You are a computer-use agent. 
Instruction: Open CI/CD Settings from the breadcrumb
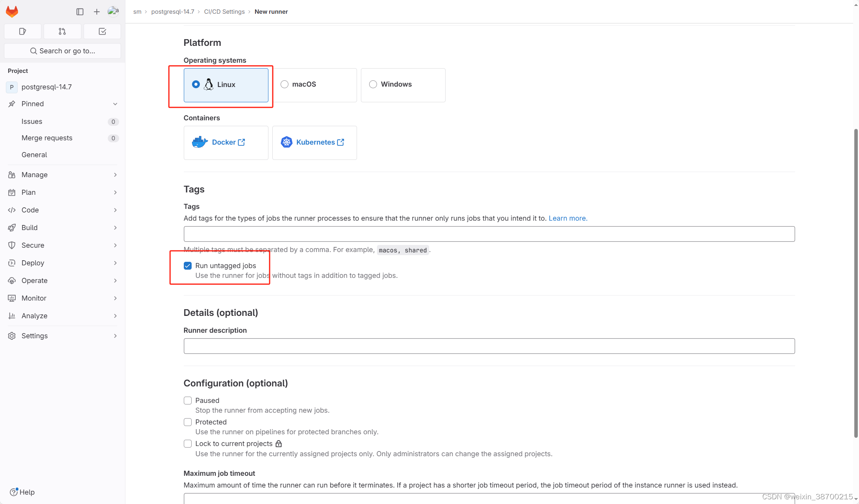click(x=224, y=11)
